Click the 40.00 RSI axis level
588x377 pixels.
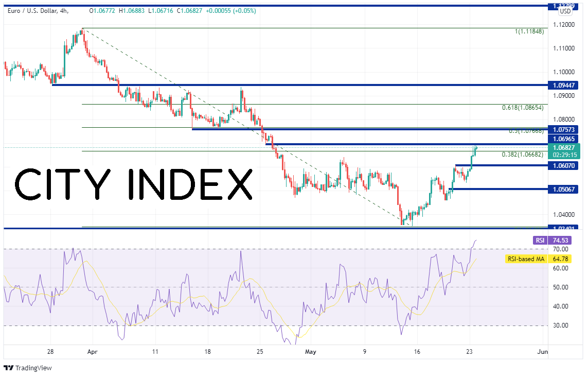click(561, 306)
